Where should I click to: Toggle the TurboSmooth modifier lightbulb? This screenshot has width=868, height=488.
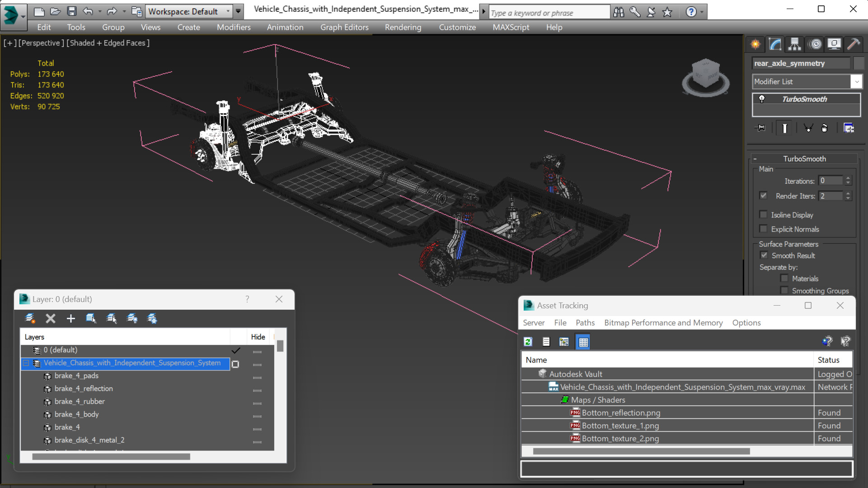[762, 99]
